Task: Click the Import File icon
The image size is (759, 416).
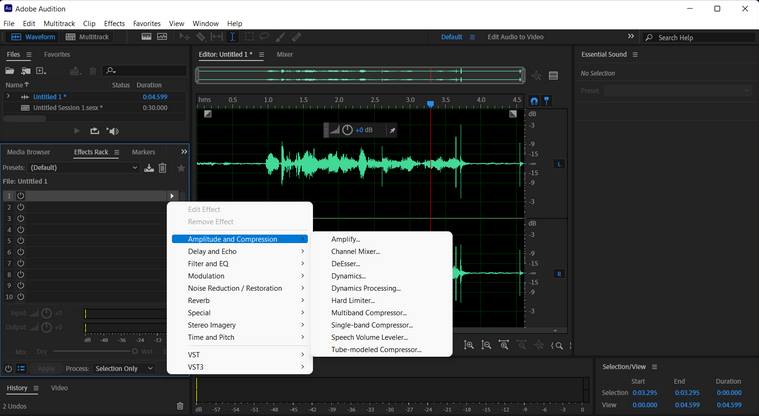Action: 26,71
